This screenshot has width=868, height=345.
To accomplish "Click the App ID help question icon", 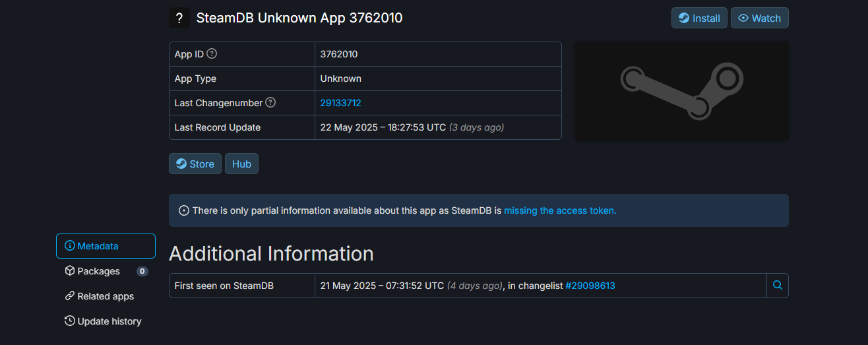I will (x=212, y=53).
